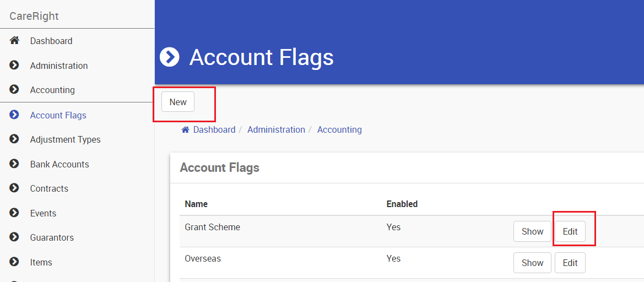
Task: Open the Accounting breadcrumb link
Action: click(339, 130)
